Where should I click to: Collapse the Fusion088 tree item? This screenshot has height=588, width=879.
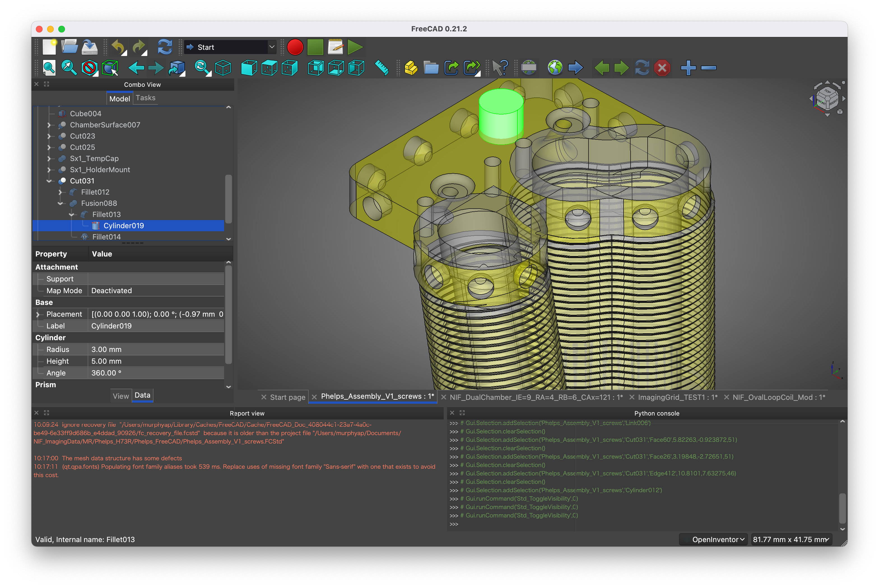(61, 204)
